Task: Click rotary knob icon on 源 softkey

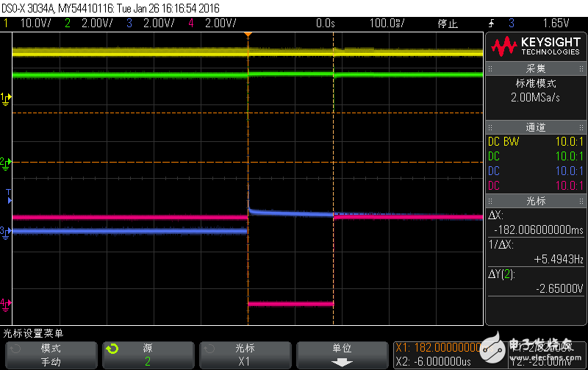Action: tap(111, 348)
